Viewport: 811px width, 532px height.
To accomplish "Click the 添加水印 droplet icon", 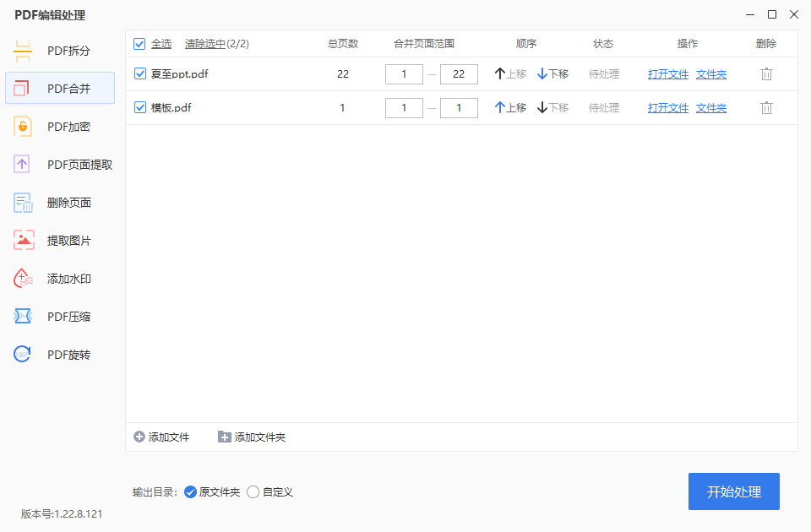I will point(24,278).
